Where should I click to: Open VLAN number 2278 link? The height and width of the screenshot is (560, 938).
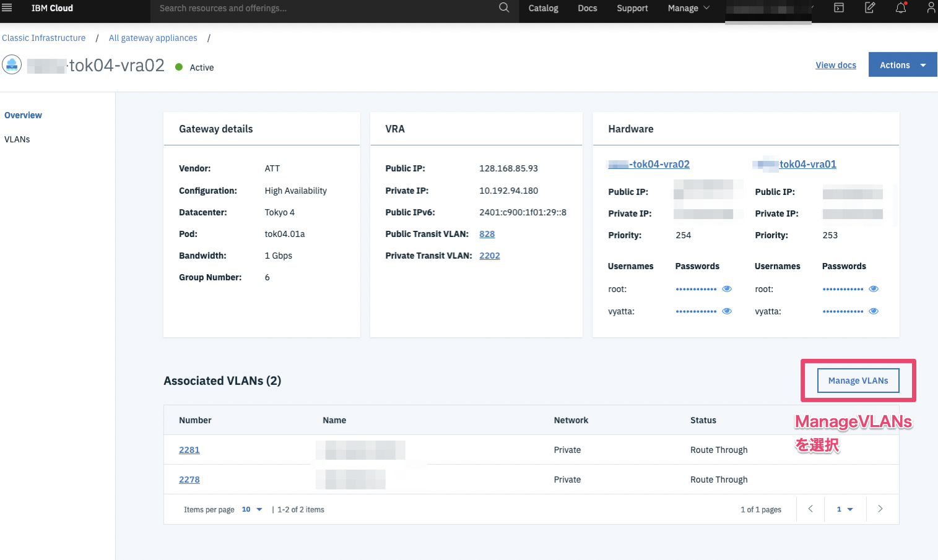189,480
